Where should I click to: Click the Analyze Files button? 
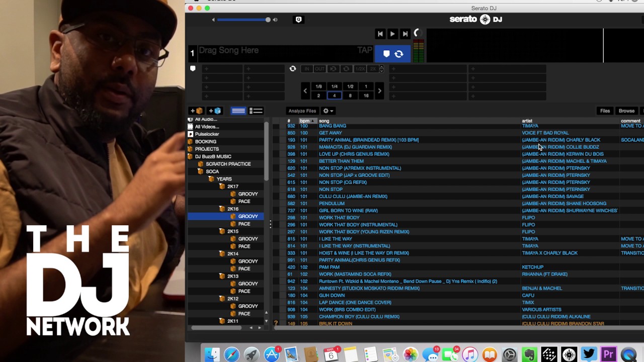click(x=302, y=111)
